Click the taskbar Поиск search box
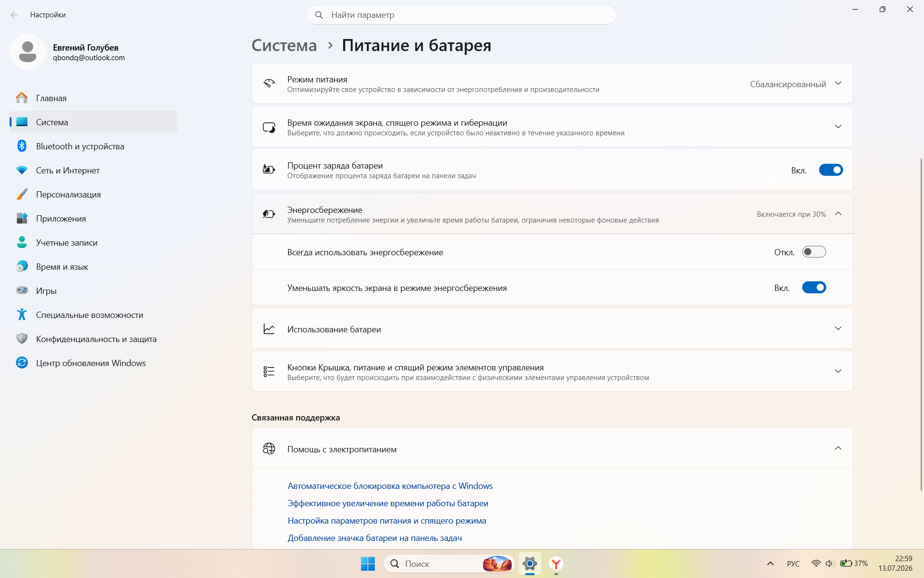 click(x=449, y=564)
